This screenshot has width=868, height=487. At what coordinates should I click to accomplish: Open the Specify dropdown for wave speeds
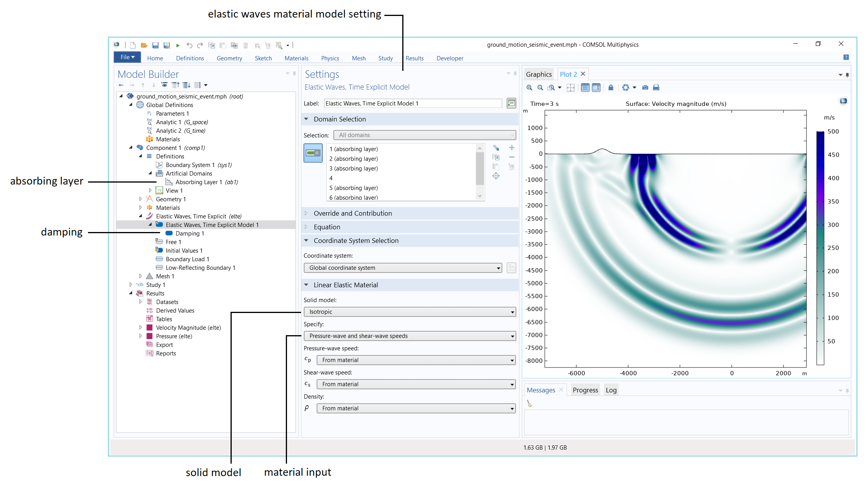point(409,336)
